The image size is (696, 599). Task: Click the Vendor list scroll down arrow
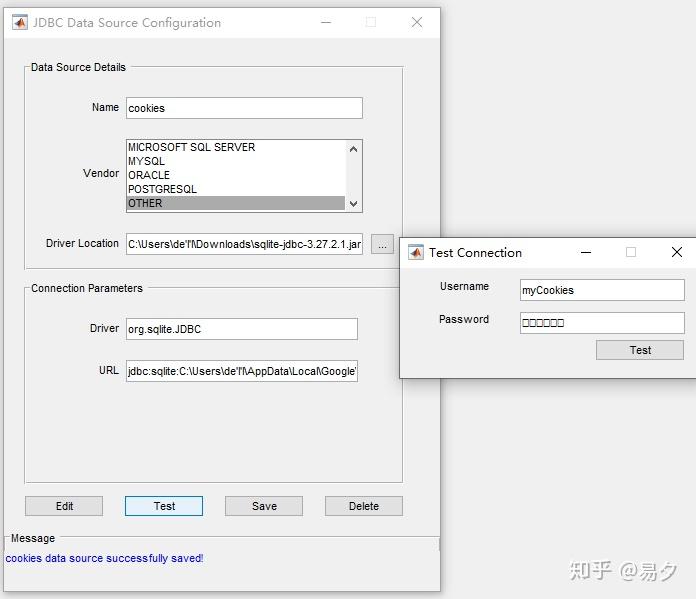(353, 204)
